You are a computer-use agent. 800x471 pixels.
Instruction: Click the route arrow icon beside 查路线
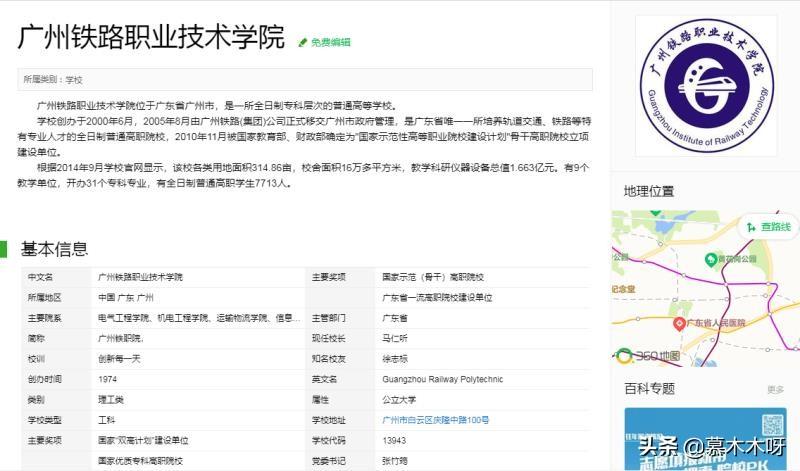point(751,227)
